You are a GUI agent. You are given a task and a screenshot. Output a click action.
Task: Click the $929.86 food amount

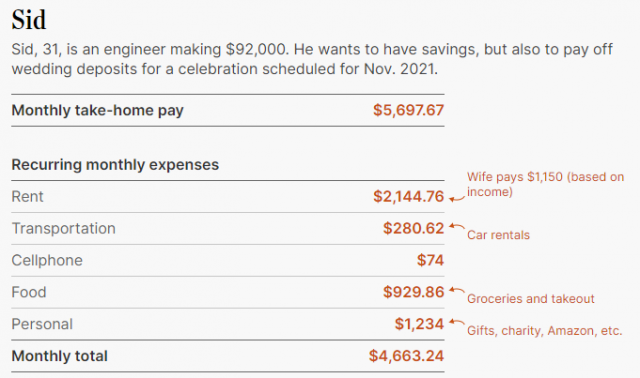(413, 292)
